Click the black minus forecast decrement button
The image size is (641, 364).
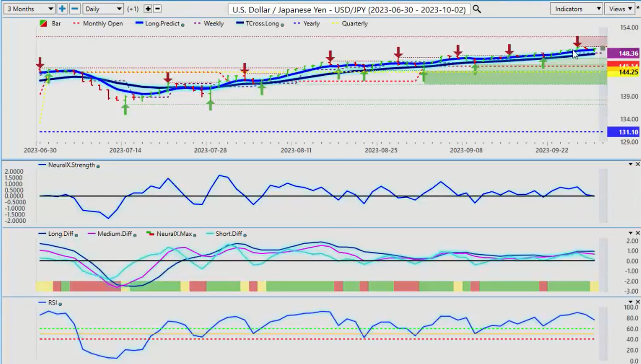pyautogui.click(x=157, y=9)
